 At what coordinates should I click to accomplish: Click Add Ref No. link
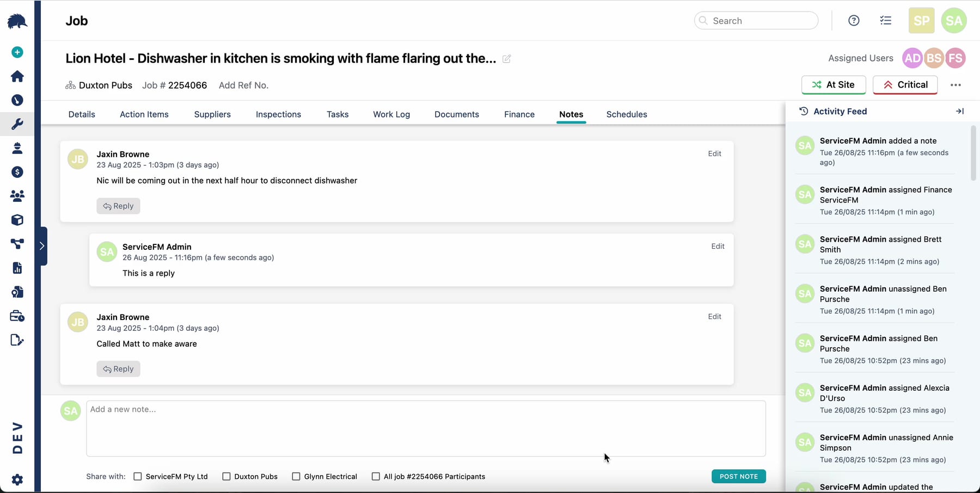243,85
